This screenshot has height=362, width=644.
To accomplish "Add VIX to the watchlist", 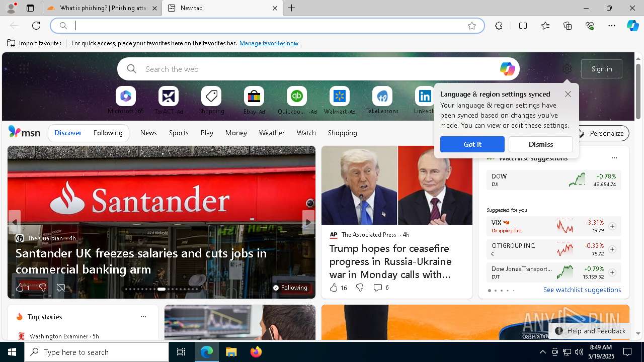I will click(612, 226).
